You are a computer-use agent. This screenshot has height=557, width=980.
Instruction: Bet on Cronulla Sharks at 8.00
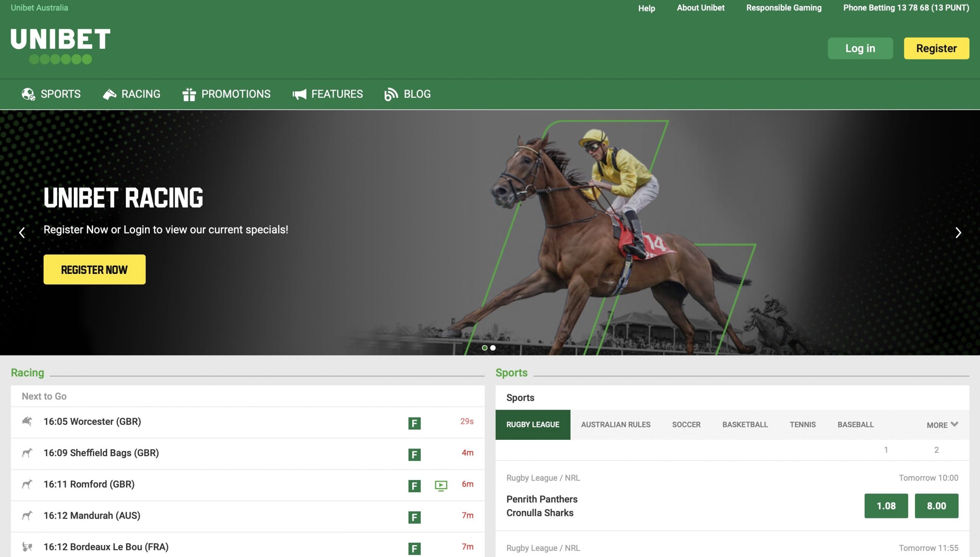(x=936, y=506)
